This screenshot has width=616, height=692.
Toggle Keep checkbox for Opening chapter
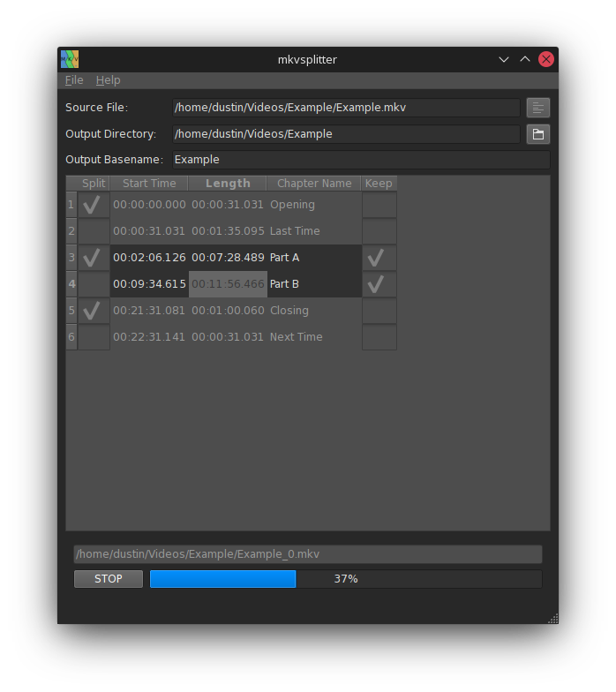click(379, 205)
